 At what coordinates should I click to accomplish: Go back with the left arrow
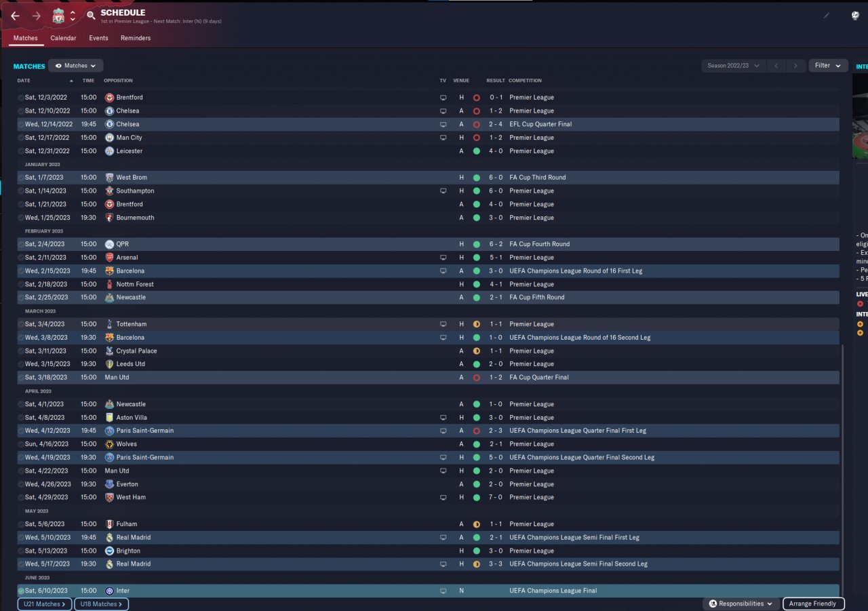coord(15,16)
